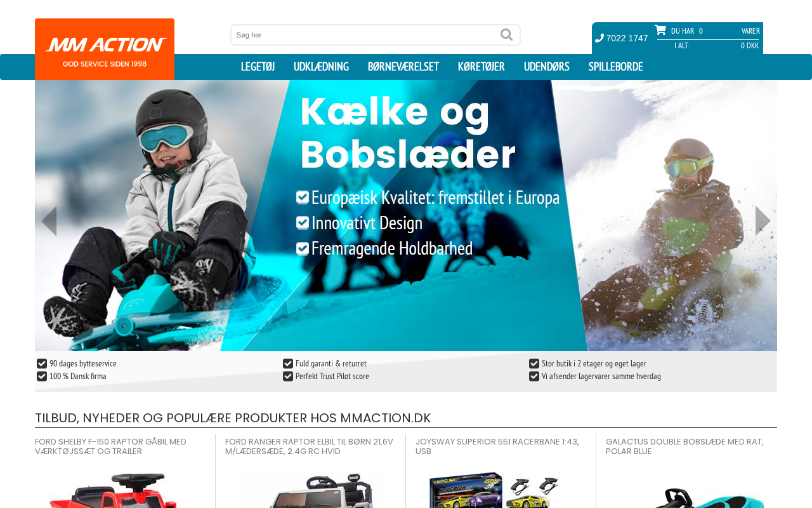This screenshot has width=812, height=508.
Task: Expand the UDENDØRS menu
Action: click(x=547, y=67)
